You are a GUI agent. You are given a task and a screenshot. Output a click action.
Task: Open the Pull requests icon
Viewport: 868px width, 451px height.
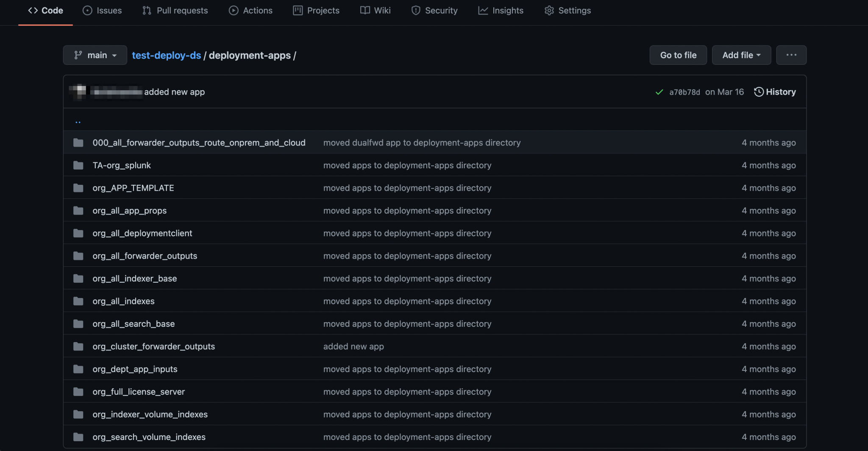[147, 10]
